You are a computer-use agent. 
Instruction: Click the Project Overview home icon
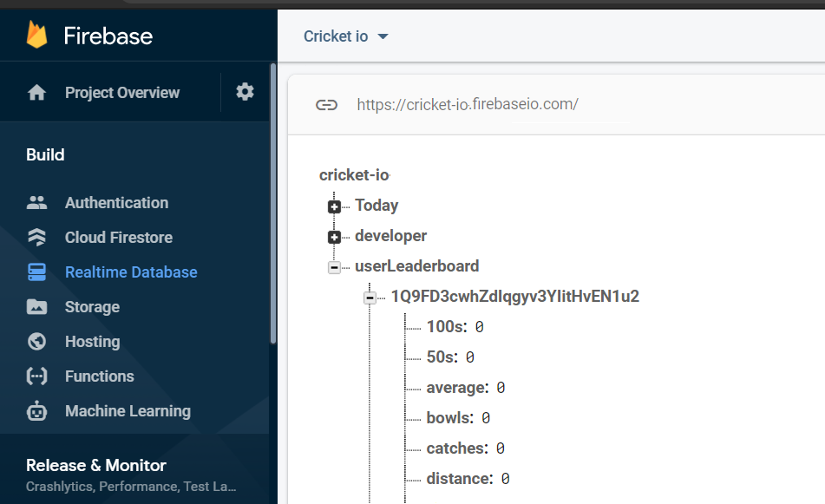point(36,93)
